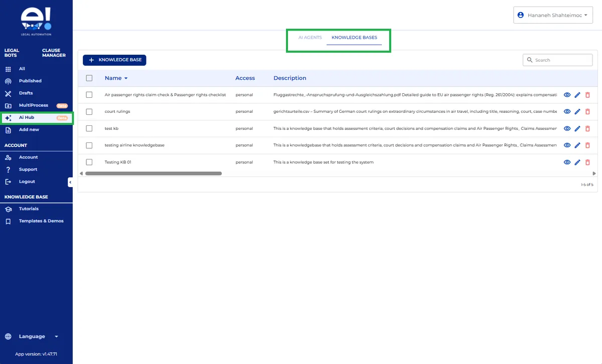Select all rows with header checkbox

89,78
